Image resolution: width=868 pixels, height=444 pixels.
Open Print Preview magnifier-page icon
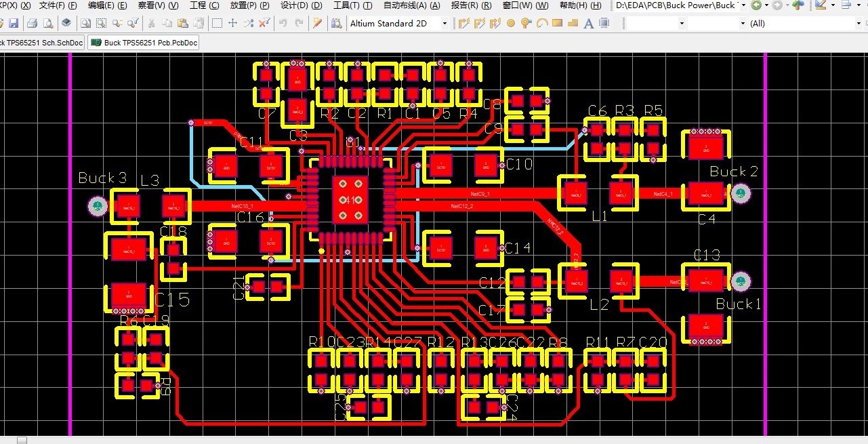47,23
